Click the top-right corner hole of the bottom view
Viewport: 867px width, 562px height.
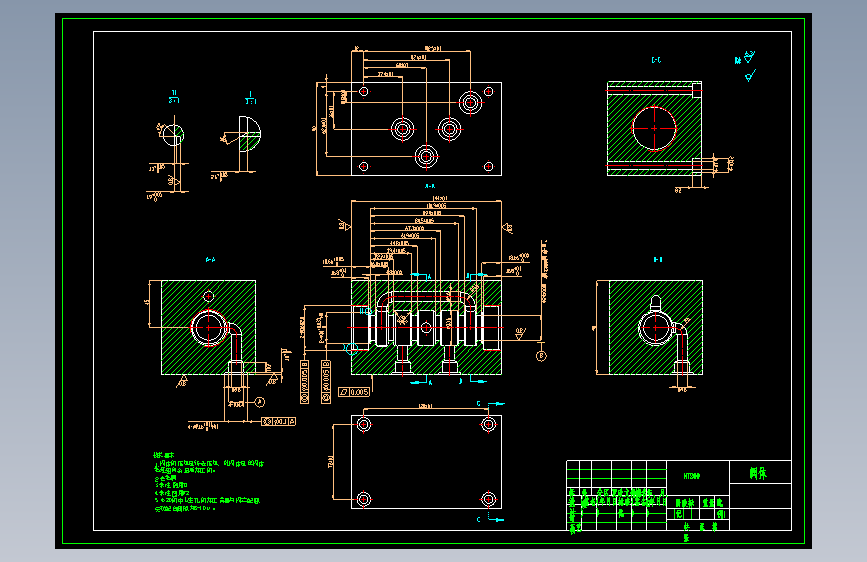coord(488,424)
